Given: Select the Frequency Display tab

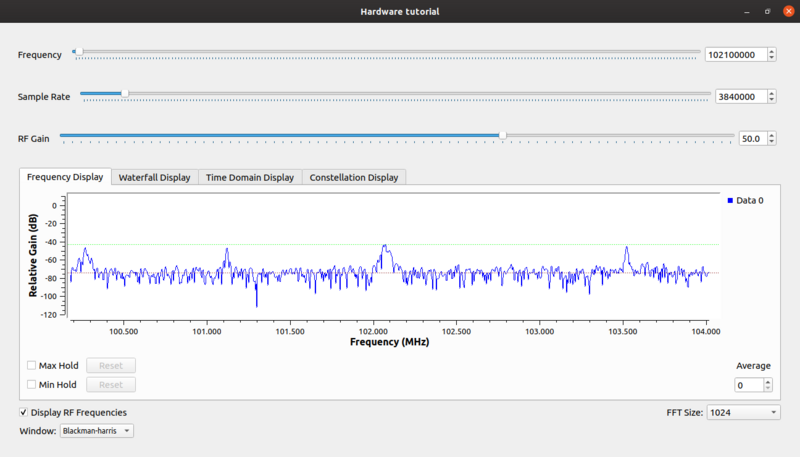Looking at the screenshot, I should coord(65,176).
